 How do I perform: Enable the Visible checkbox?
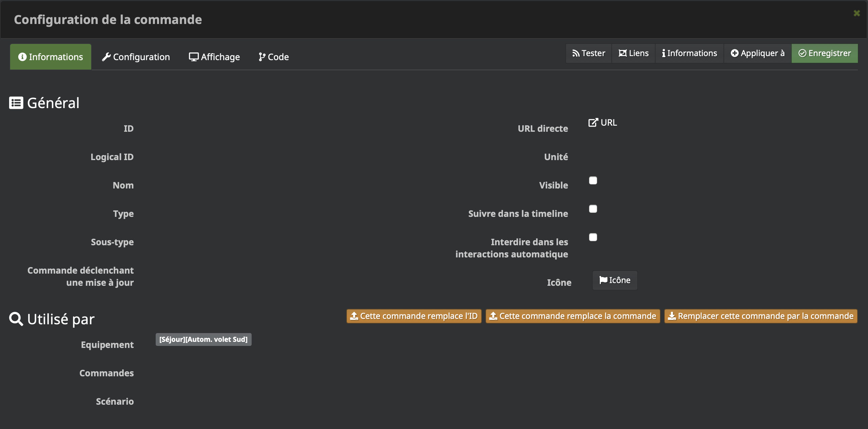pos(593,180)
